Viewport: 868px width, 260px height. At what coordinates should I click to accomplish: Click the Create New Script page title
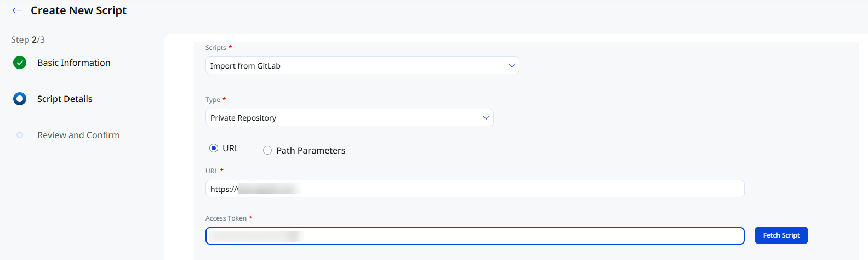click(x=78, y=10)
